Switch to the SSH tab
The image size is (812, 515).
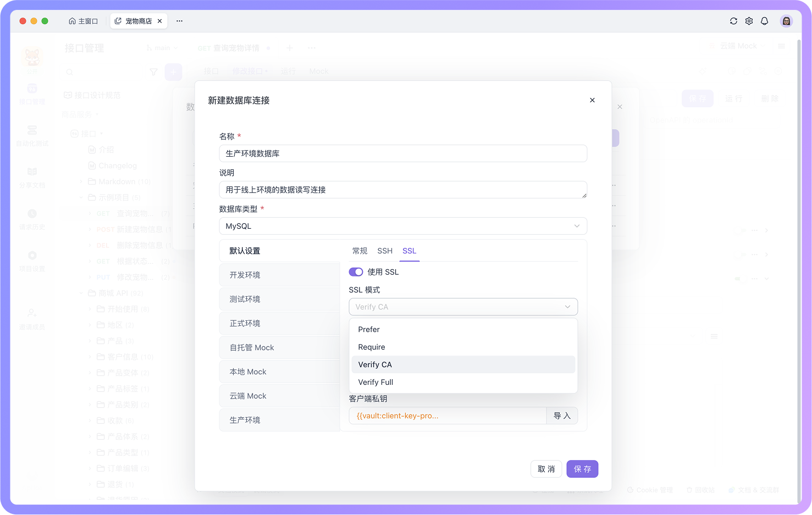(385, 251)
